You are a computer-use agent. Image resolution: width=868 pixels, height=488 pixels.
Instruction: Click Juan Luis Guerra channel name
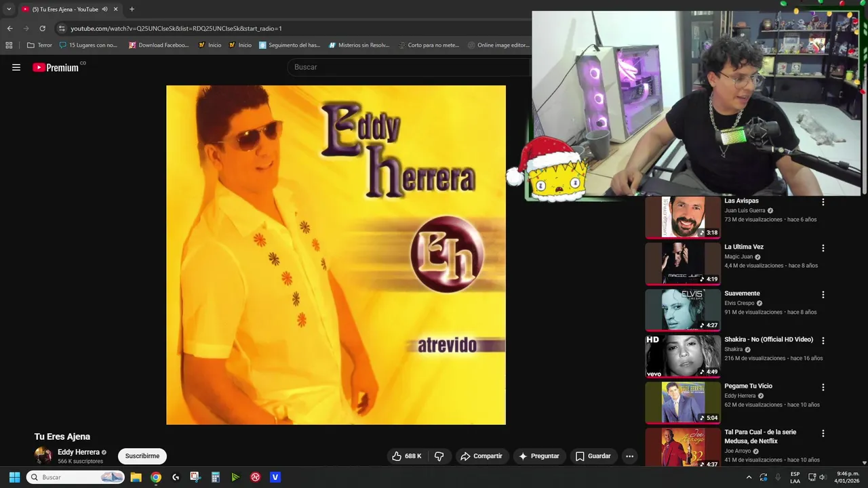click(745, 211)
